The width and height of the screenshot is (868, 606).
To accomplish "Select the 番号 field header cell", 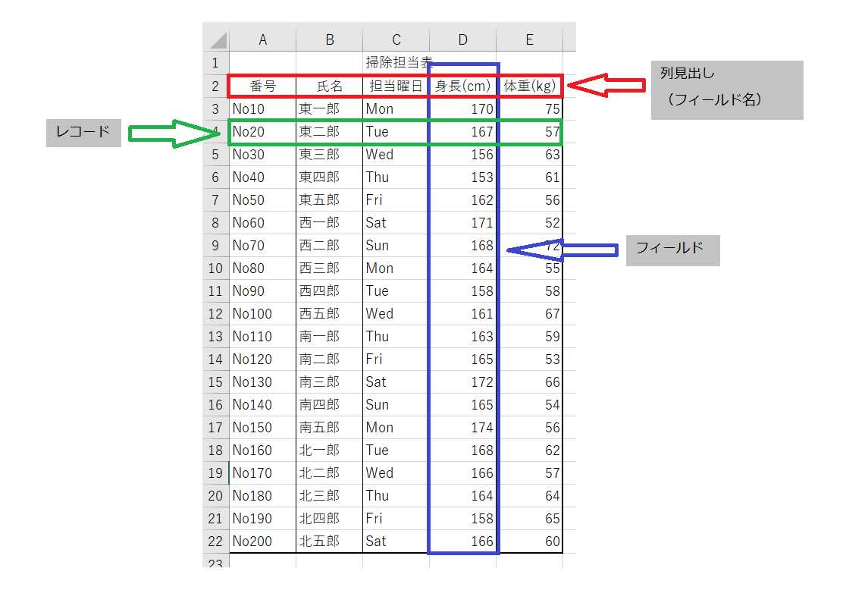I will click(x=262, y=86).
